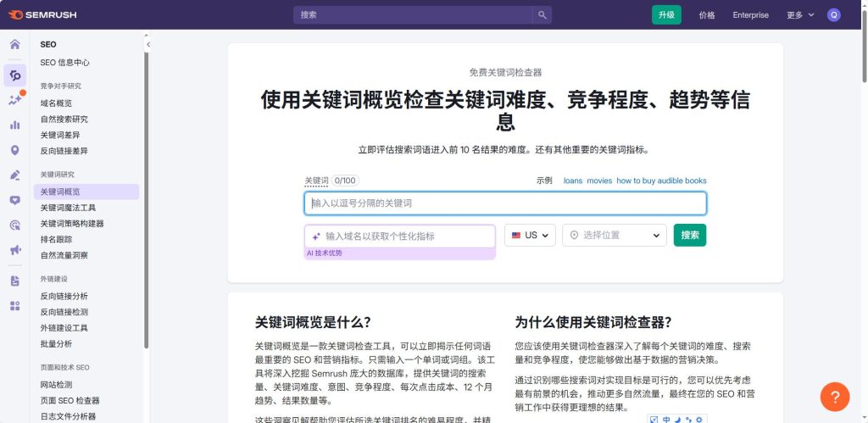
Task: Click the magnifier search icon in top bar
Action: 542,15
